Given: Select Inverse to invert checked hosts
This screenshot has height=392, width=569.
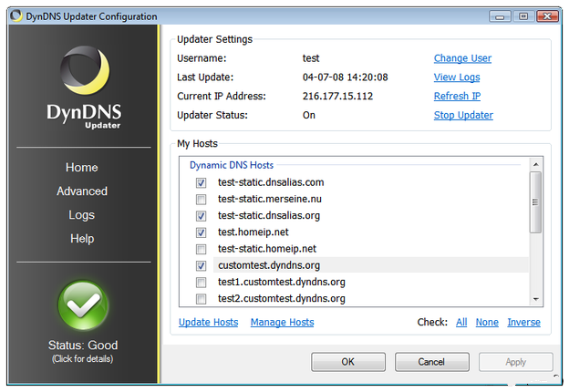Looking at the screenshot, I should 523,322.
